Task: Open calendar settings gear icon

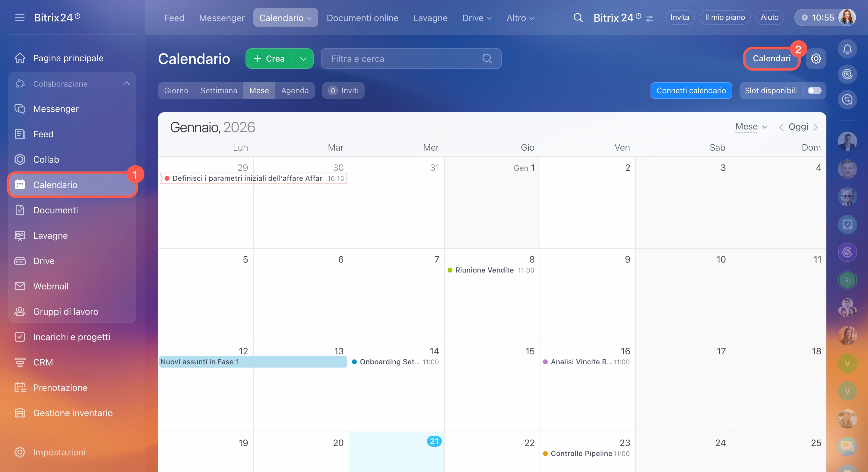Action: (816, 59)
